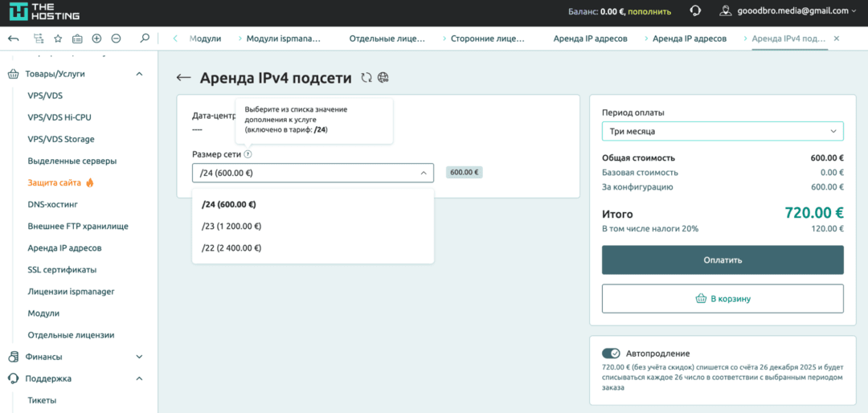
Task: Open SSL сертификаты in sidebar
Action: tap(62, 270)
